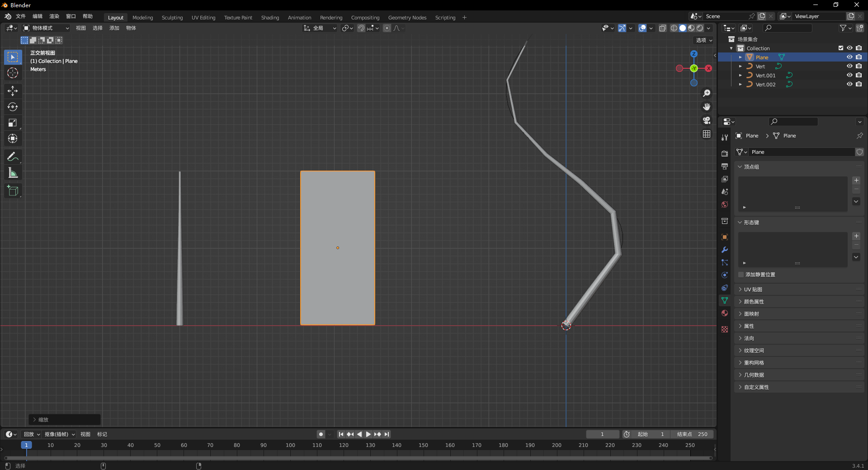Select the Rotate tool
The width and height of the screenshot is (868, 470).
click(13, 107)
